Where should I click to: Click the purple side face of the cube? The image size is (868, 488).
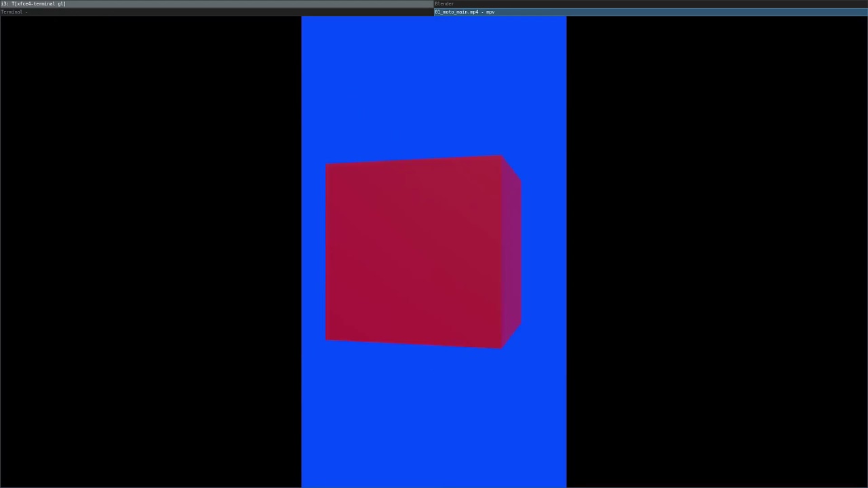tap(512, 252)
